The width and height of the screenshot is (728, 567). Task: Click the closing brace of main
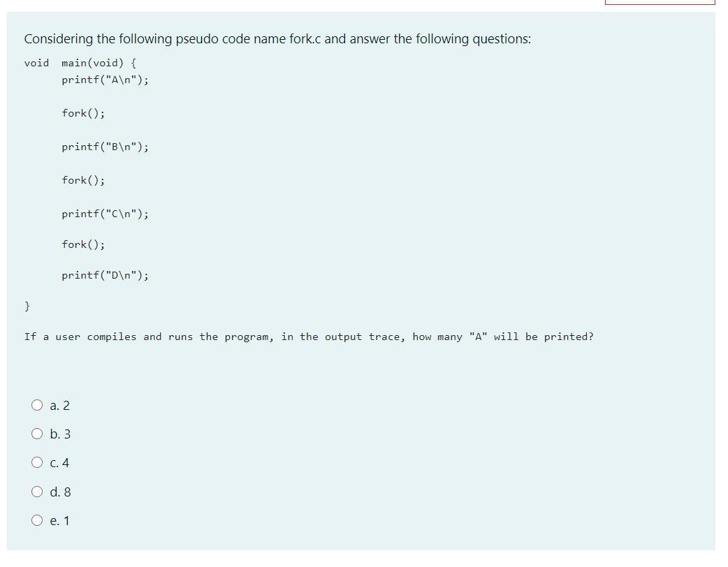pyautogui.click(x=27, y=306)
